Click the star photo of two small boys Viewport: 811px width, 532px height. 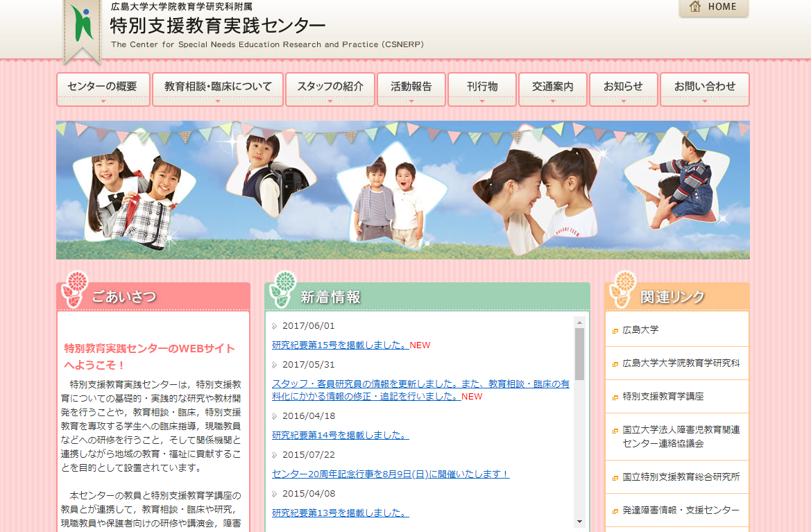tap(391, 196)
